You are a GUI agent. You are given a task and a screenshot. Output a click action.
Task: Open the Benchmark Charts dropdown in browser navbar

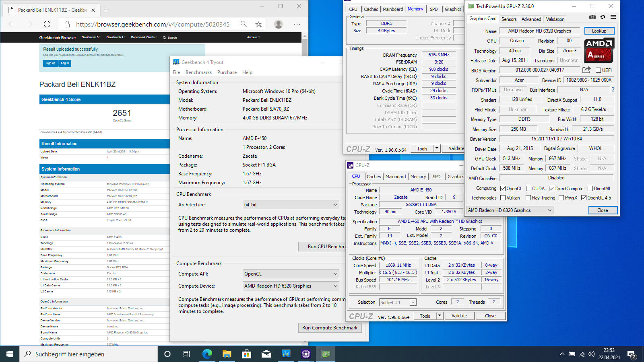pos(144,37)
